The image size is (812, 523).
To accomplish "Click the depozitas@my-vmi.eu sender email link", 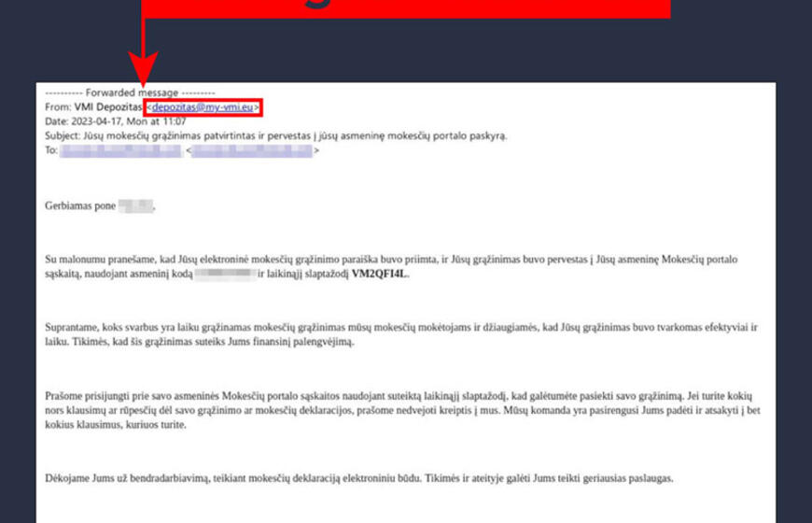I will [203, 108].
